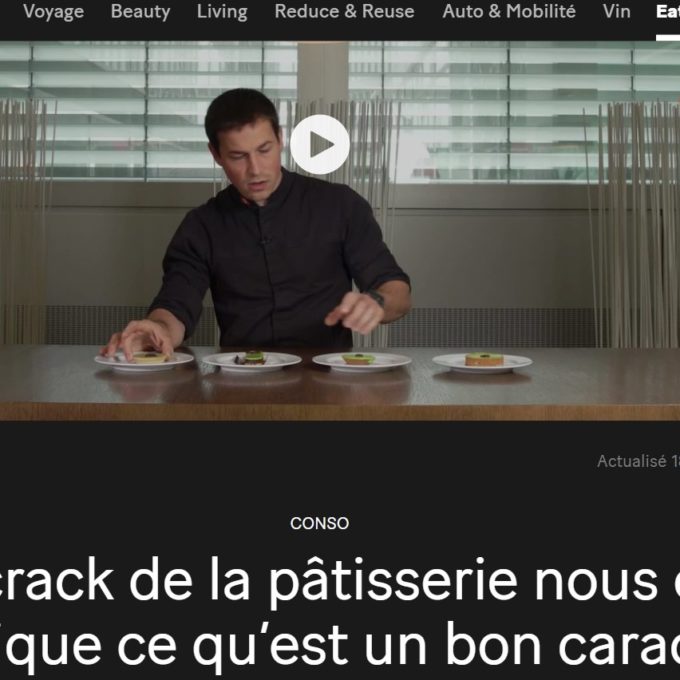Click the third plate with green-topped tart

(x=362, y=361)
